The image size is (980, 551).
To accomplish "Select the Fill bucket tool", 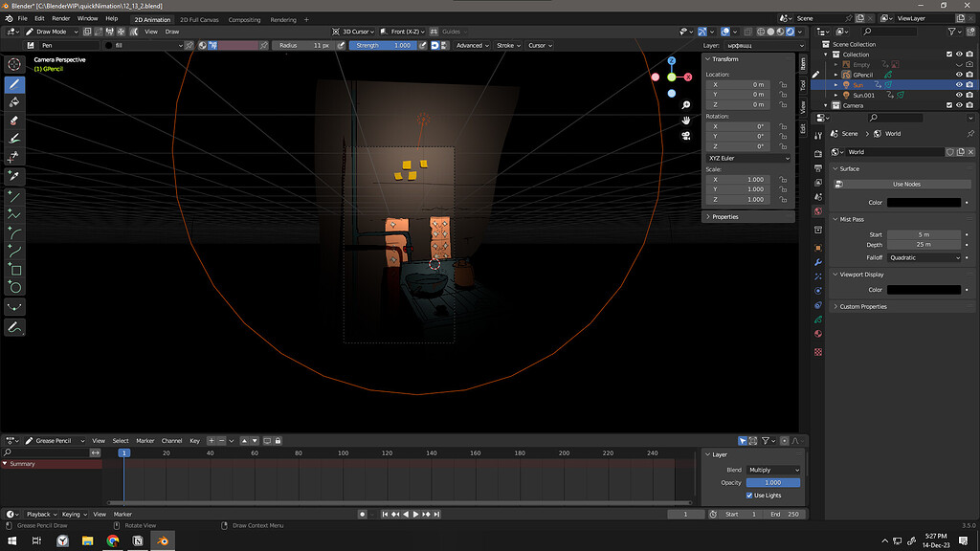I will pyautogui.click(x=14, y=101).
